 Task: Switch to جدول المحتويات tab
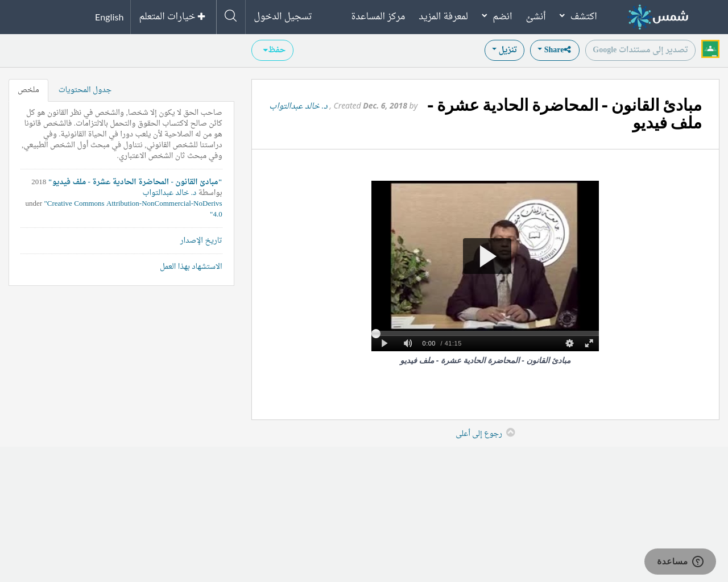(x=85, y=90)
